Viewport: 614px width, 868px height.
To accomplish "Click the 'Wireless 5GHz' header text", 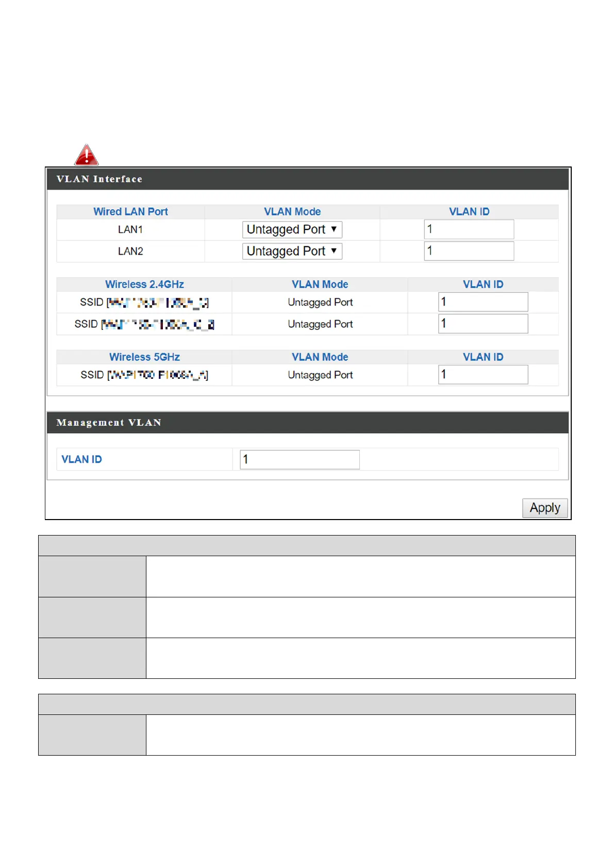I will point(144,357).
